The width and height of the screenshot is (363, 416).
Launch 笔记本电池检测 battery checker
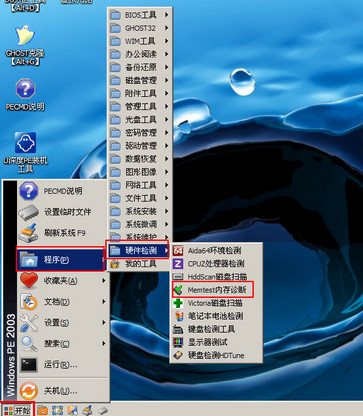point(216,316)
